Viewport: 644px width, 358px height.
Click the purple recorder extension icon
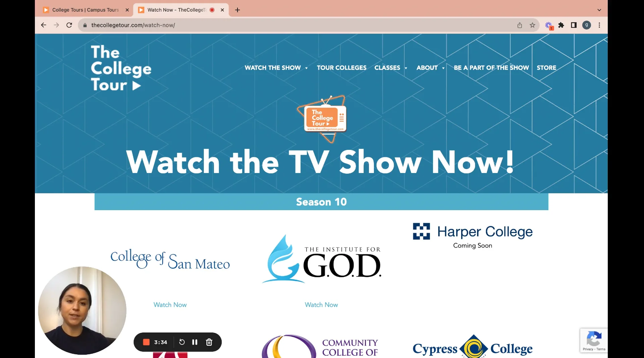coord(549,25)
